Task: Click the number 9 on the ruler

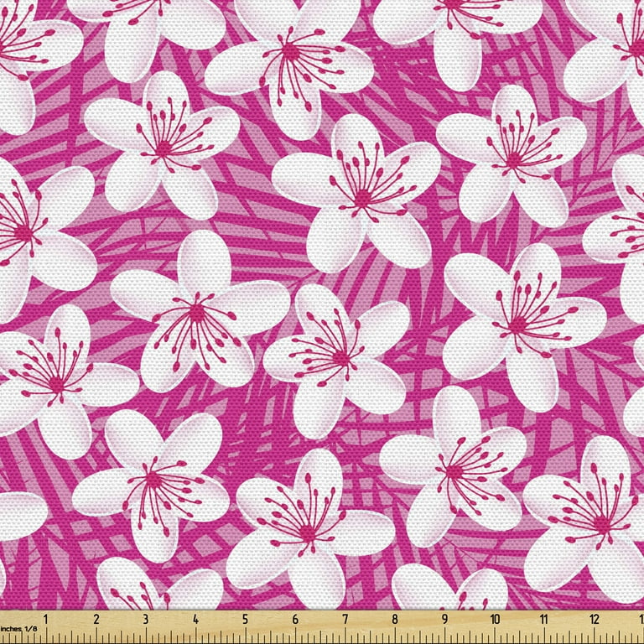Action: pyautogui.click(x=444, y=619)
